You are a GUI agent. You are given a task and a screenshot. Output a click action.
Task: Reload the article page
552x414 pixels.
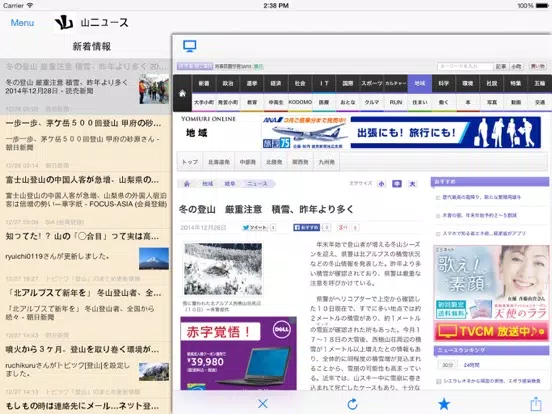pyautogui.click(x=352, y=404)
